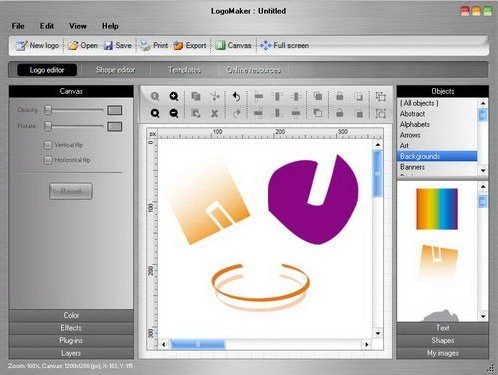Expand the Shapes panel on right

tap(443, 340)
